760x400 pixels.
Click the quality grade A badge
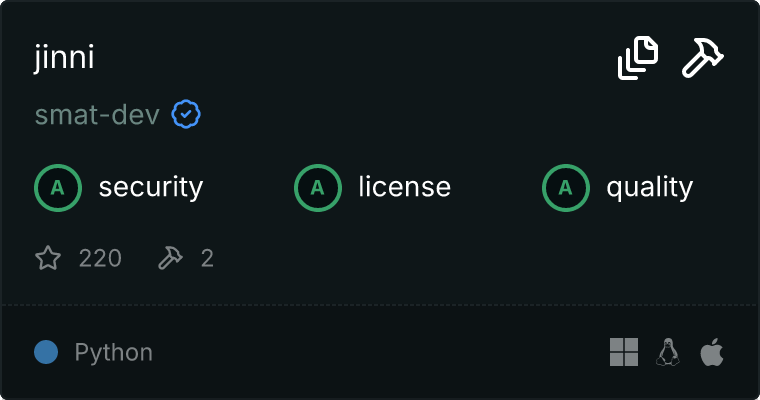pyautogui.click(x=566, y=187)
